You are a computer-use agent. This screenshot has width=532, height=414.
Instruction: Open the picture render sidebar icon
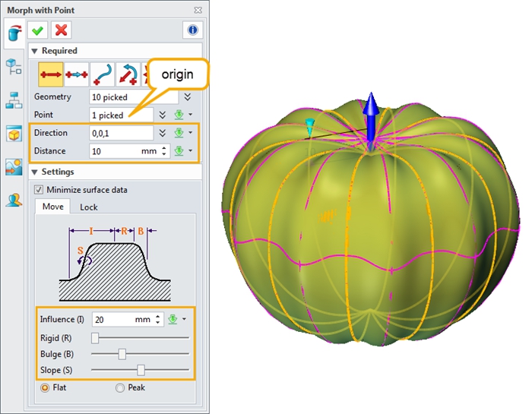(x=14, y=167)
